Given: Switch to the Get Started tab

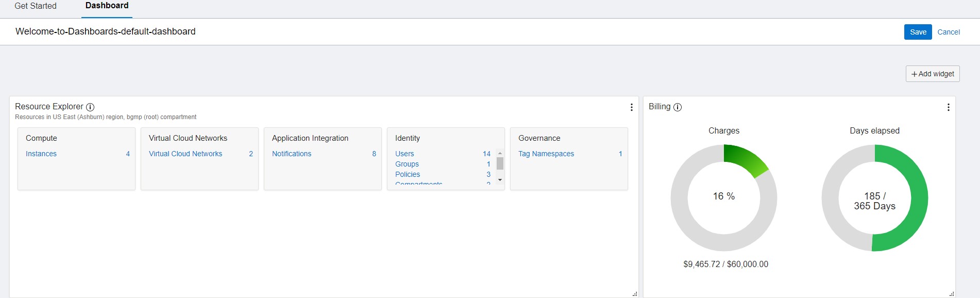Looking at the screenshot, I should click(36, 6).
